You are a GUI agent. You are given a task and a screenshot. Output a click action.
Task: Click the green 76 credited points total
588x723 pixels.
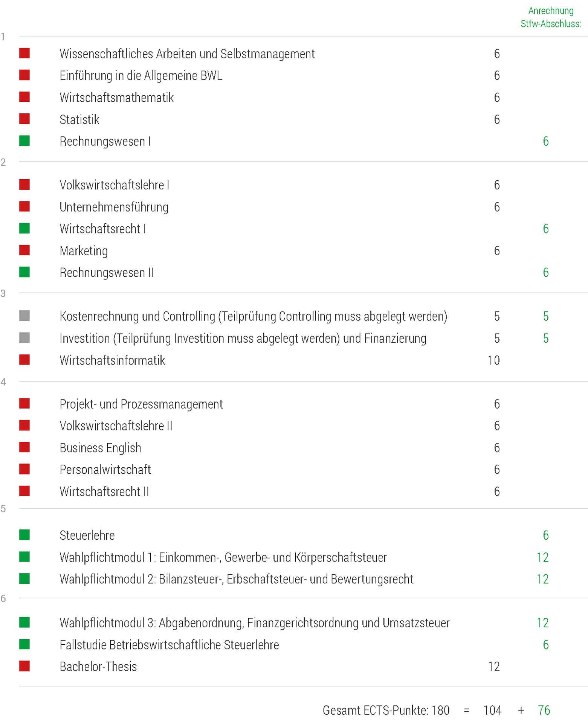544,710
